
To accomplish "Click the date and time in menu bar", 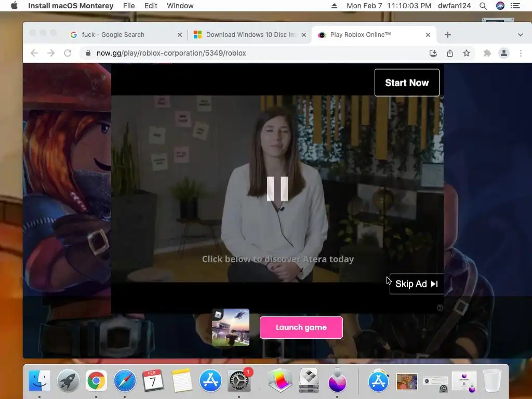I will (x=389, y=6).
